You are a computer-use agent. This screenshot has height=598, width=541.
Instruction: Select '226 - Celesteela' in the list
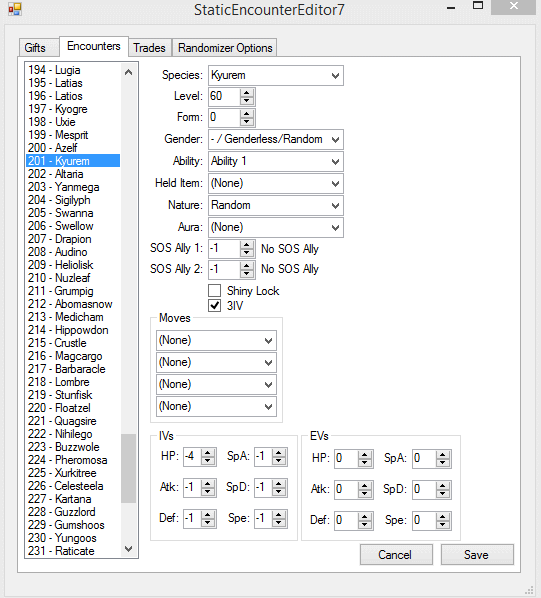click(73, 486)
